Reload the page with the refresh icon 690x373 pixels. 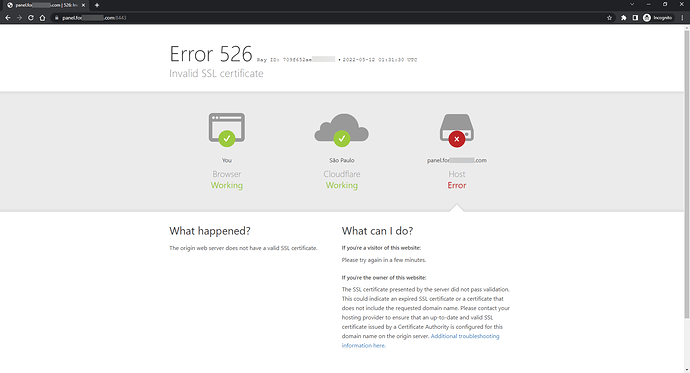pyautogui.click(x=30, y=18)
